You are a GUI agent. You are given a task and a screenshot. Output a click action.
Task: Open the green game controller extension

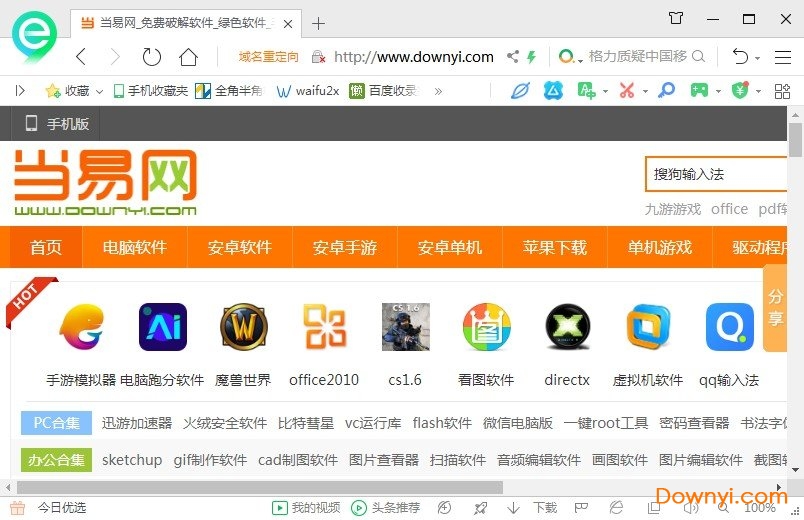click(x=698, y=91)
